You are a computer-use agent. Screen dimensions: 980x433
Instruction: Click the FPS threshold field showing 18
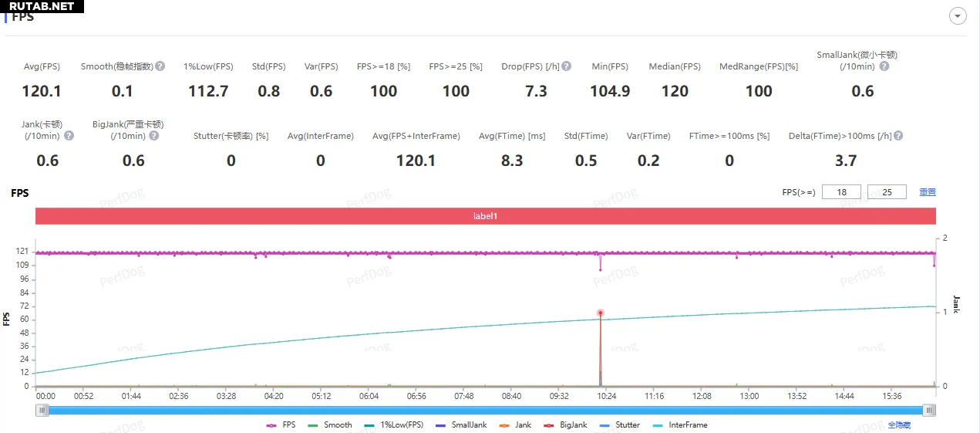point(841,192)
